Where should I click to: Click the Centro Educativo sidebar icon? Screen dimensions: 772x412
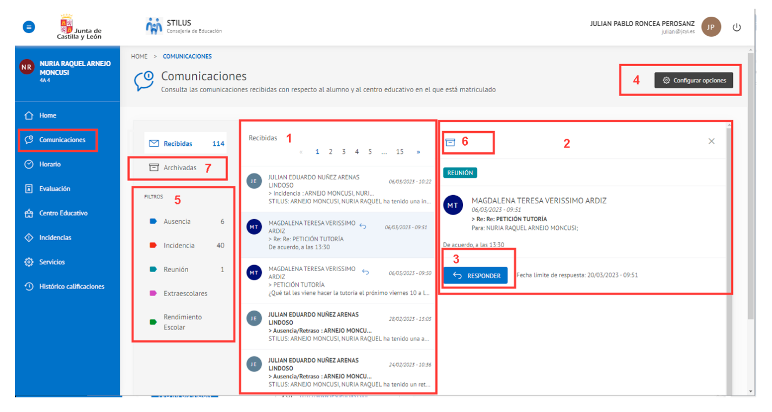click(29, 212)
